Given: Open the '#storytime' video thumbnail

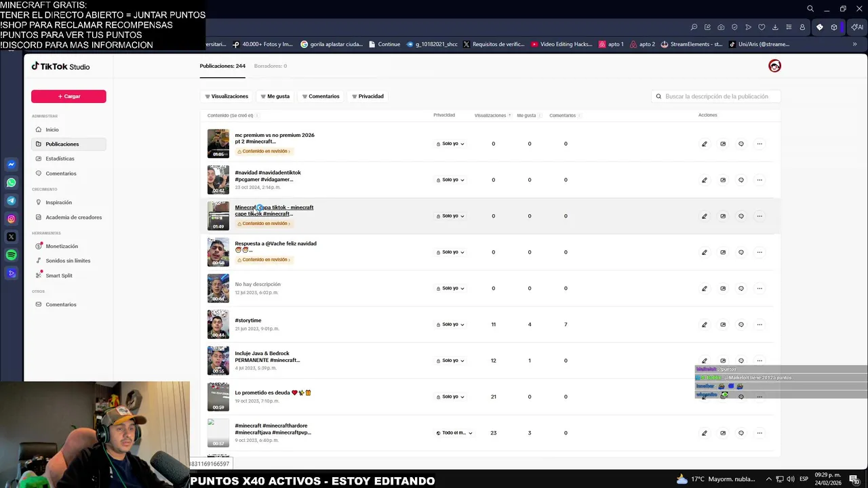Looking at the screenshot, I should [218, 325].
